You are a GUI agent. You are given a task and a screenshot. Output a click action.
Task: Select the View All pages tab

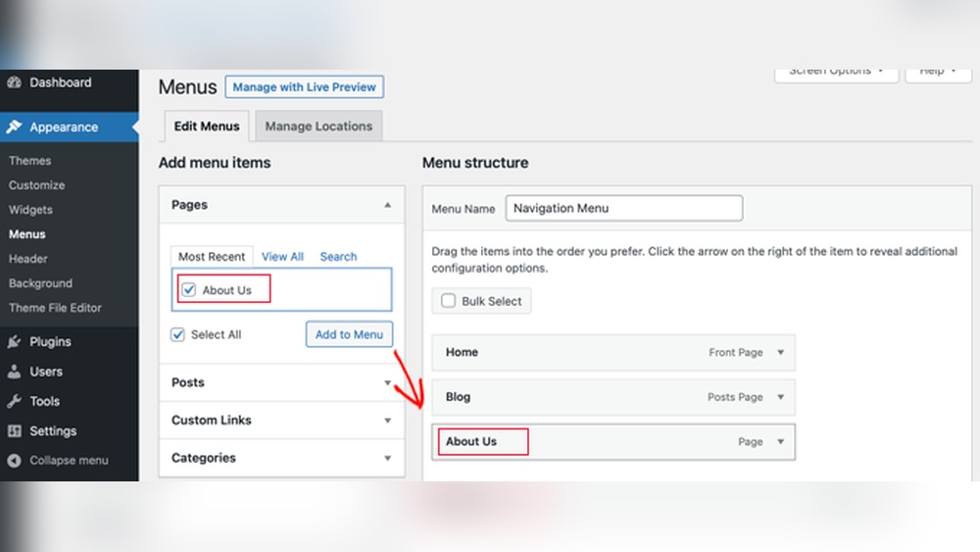(282, 256)
